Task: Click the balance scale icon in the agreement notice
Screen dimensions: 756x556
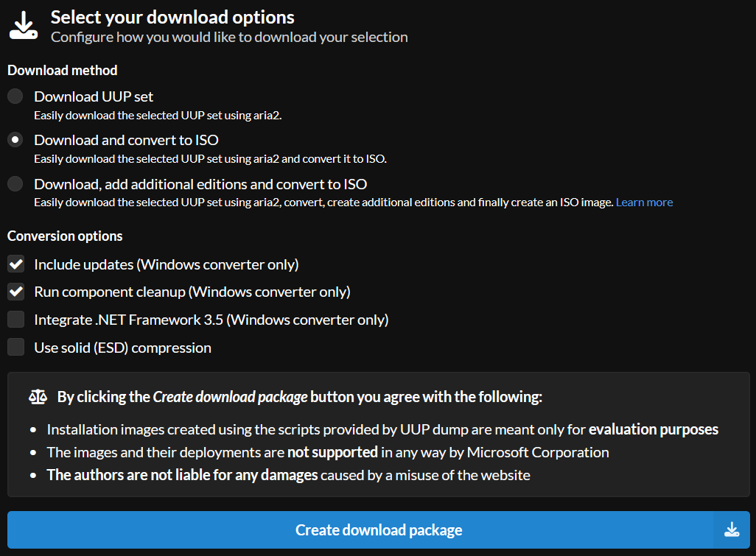Action: (38, 397)
